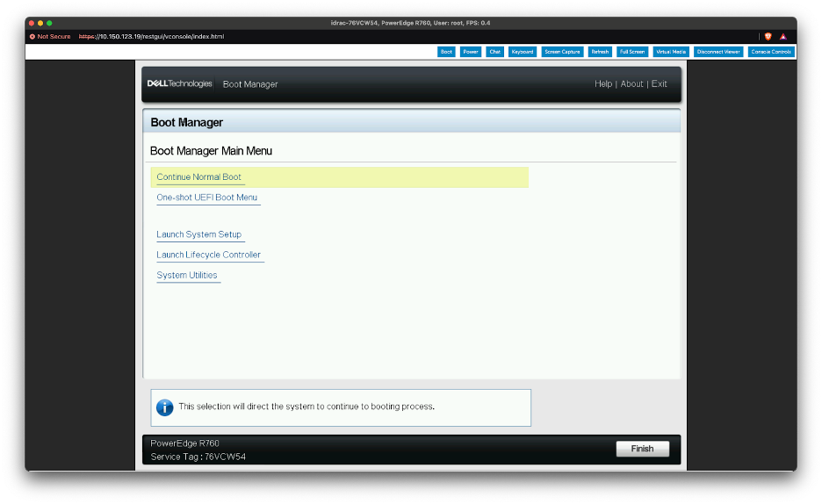Click the Brave Rewards triangle icon
822x504 pixels.
click(782, 37)
